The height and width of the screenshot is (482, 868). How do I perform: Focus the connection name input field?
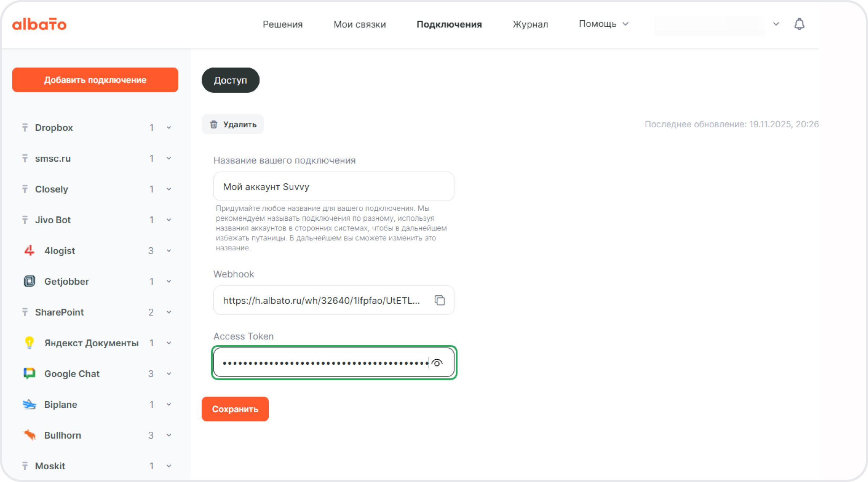[333, 187]
